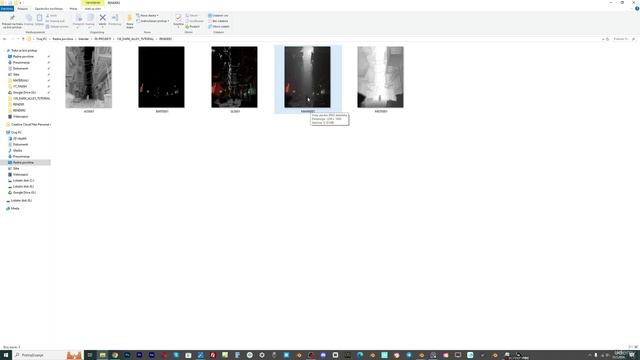The image size is (640, 360).
Task: Click Zalijepi prečac (Paste shortcut) command
Action: coord(57,27)
